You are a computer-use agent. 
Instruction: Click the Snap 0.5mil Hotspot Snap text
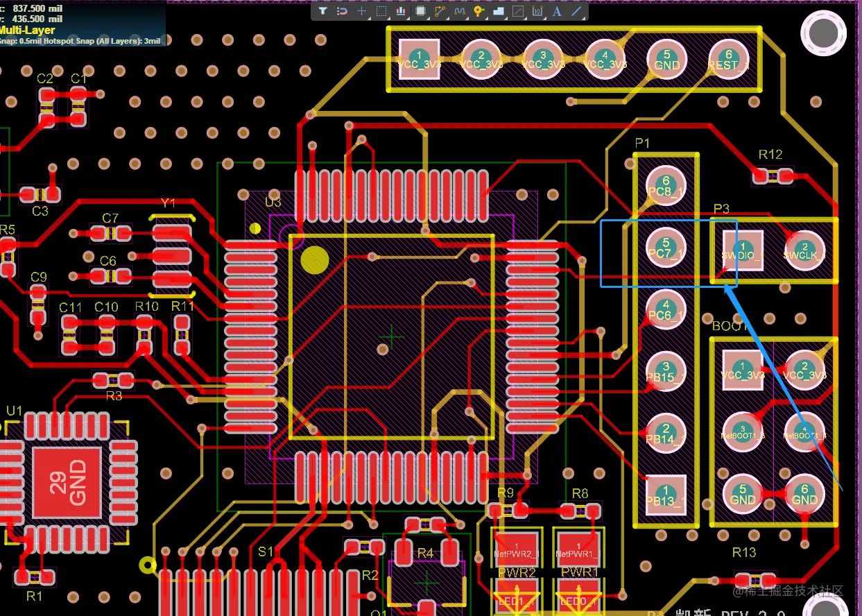80,41
